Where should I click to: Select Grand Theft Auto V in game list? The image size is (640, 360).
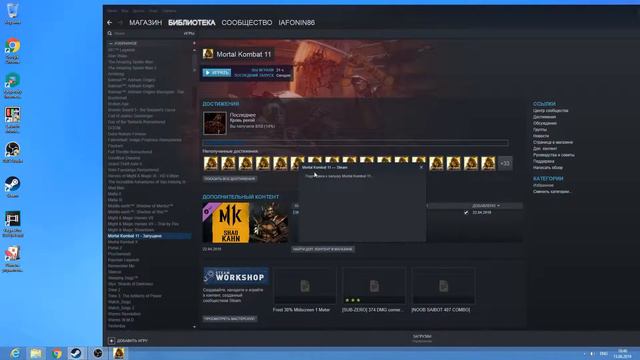[x=125, y=164]
